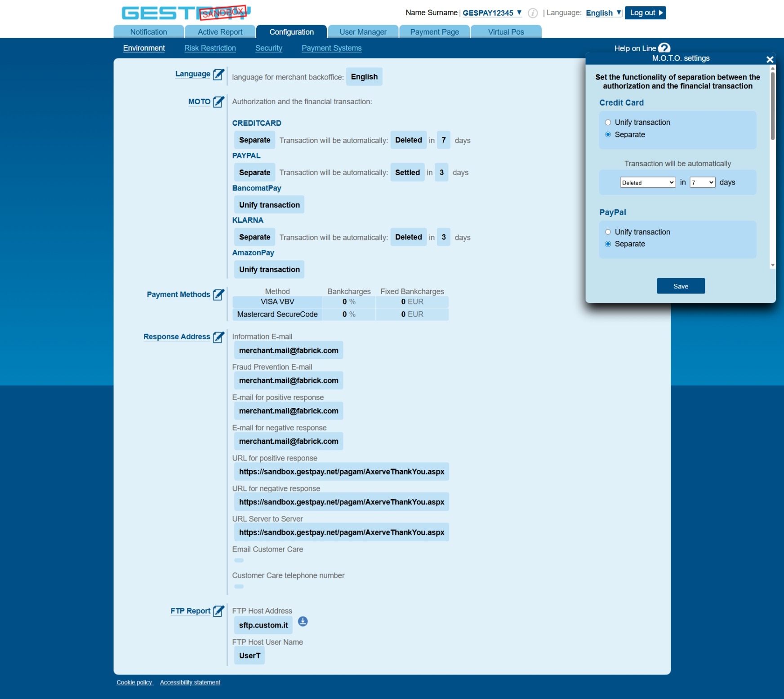Switch to the Notification tab
This screenshot has width=784, height=699.
coord(148,32)
